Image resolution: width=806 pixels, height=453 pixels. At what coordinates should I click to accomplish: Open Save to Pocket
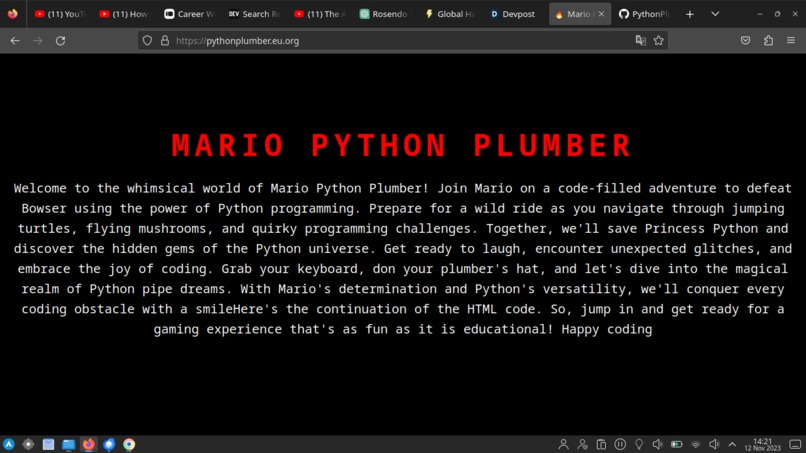click(x=745, y=41)
